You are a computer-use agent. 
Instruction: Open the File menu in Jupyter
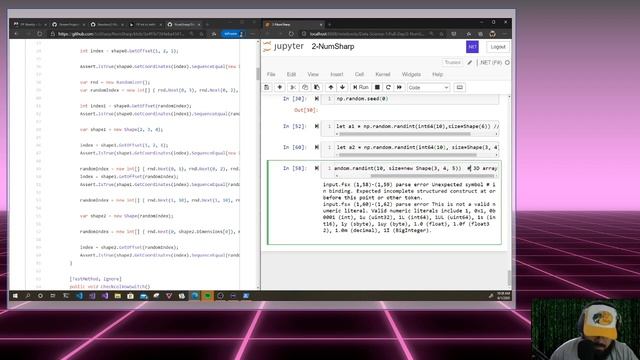click(x=271, y=74)
